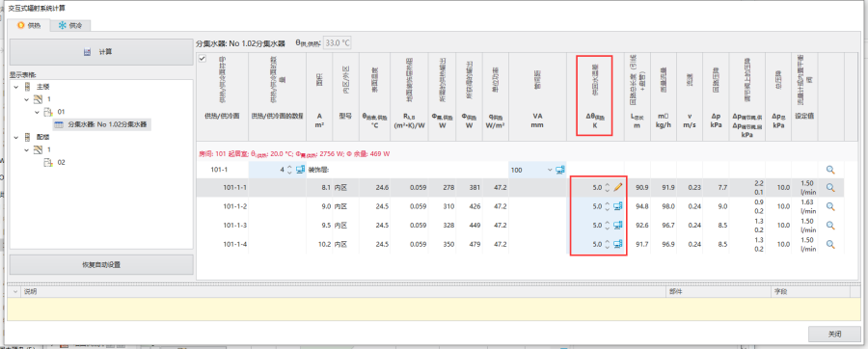Collapse the 01 tree node

[x=37, y=112]
